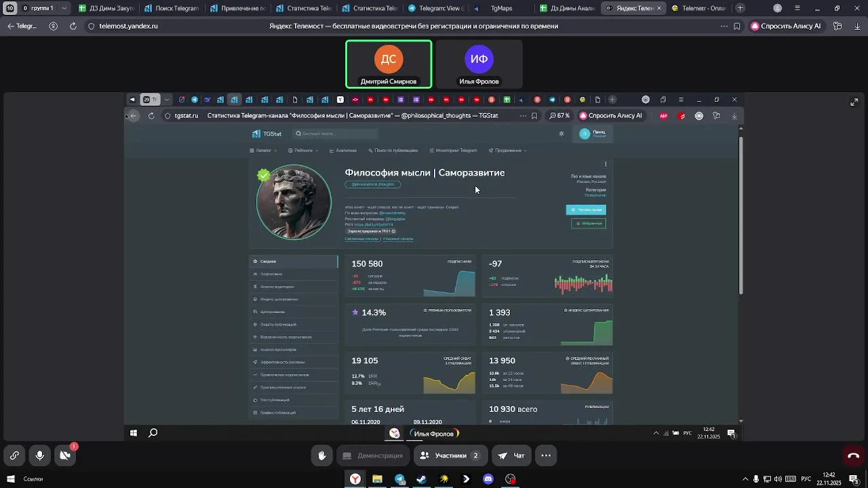
Task: Open Discord from the taskbar
Action: 488,479
